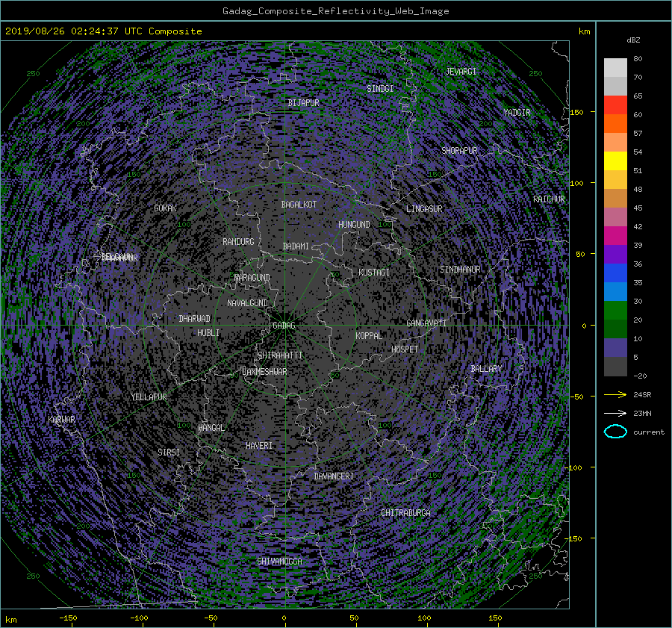Click the SHORAPUR city label
The width and height of the screenshot is (672, 628).
(459, 150)
